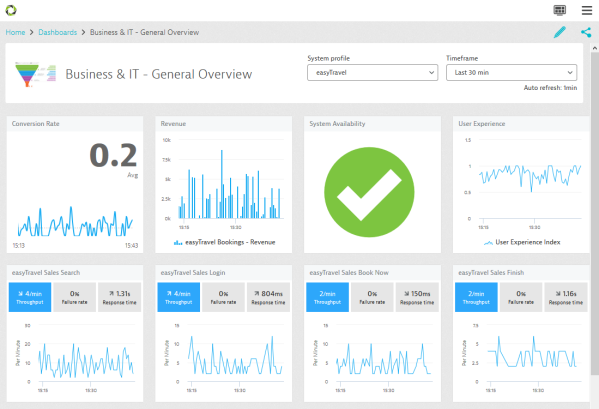Click the easyTravel Sales Login title
This screenshot has width=599, height=409.
[193, 273]
